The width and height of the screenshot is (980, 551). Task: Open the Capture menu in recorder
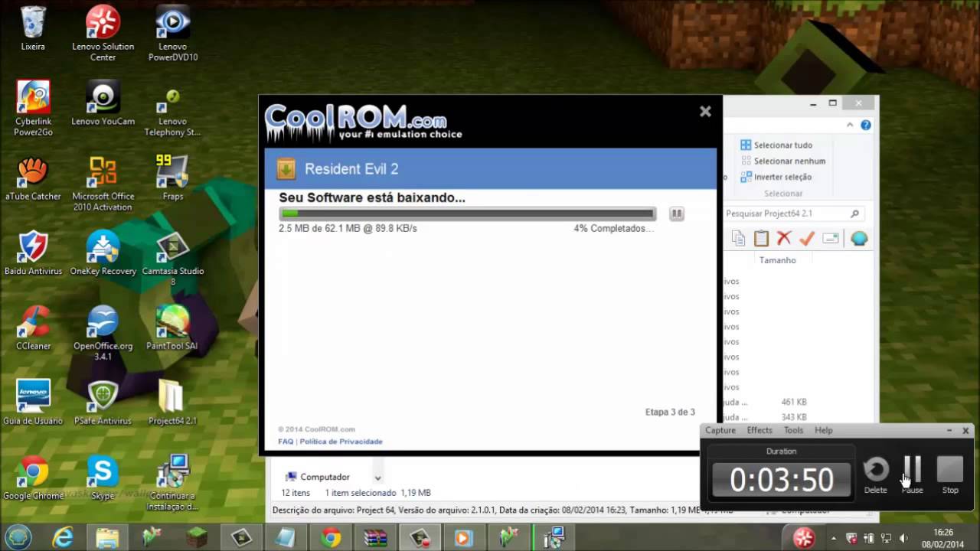(x=720, y=430)
